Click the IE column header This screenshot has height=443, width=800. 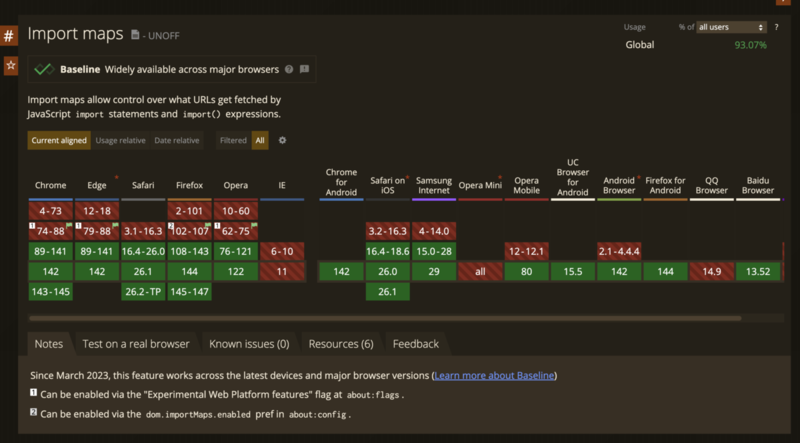tap(282, 185)
